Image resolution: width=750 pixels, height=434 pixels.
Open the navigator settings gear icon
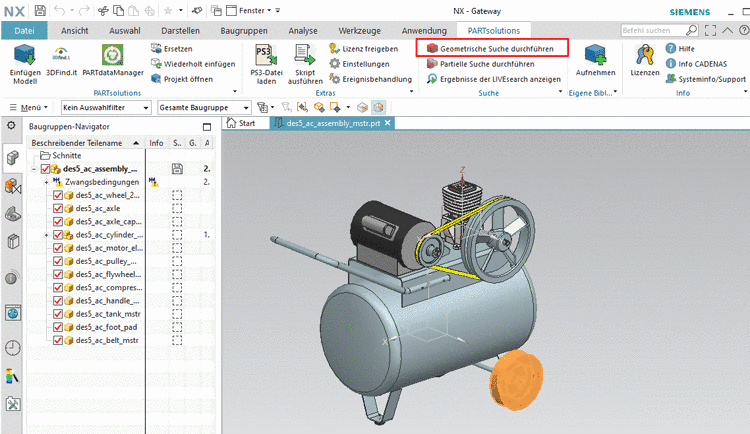pyautogui.click(x=11, y=125)
